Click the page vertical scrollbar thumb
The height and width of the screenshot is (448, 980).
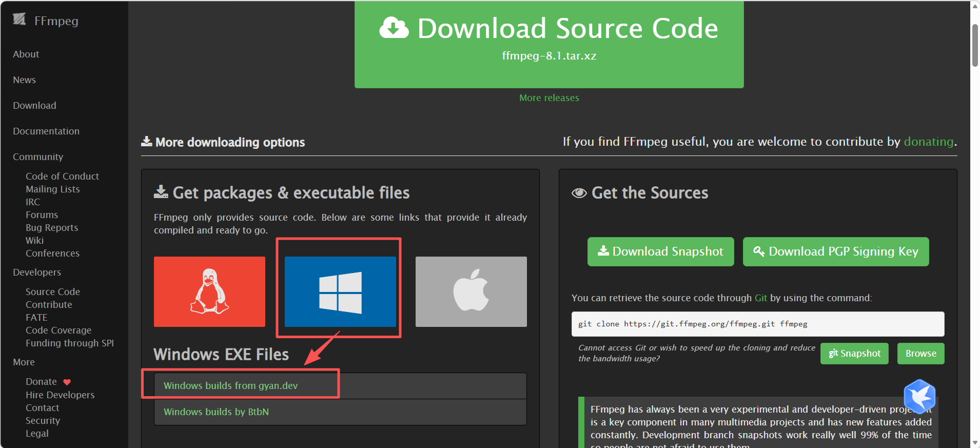tap(975, 45)
